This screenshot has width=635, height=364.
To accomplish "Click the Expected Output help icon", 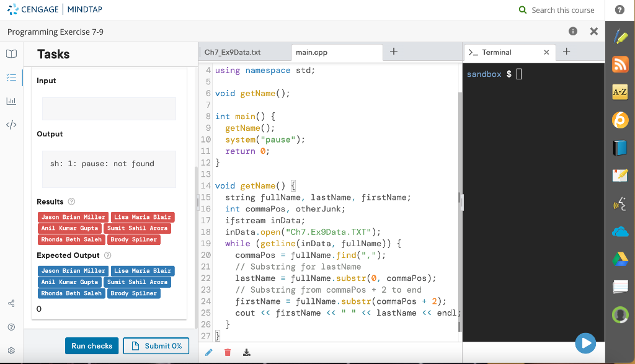I will [x=108, y=255].
